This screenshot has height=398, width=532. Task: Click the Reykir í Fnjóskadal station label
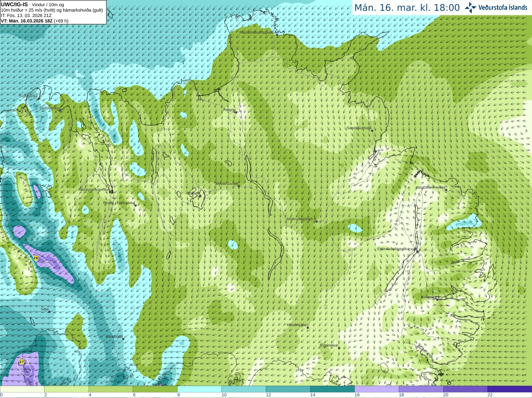click(x=119, y=203)
